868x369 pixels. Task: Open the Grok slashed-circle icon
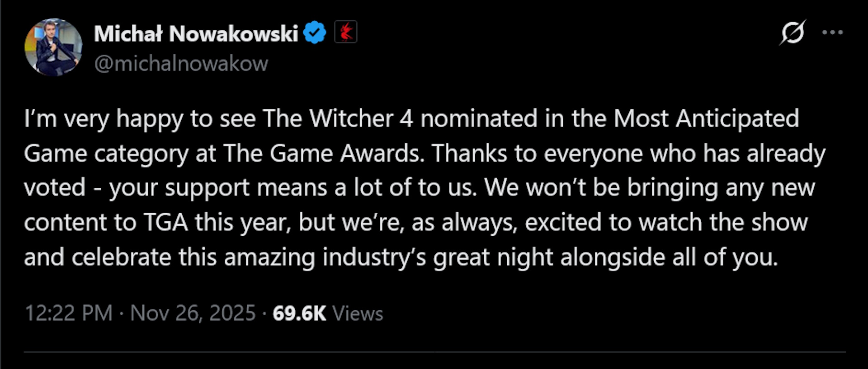(x=792, y=33)
